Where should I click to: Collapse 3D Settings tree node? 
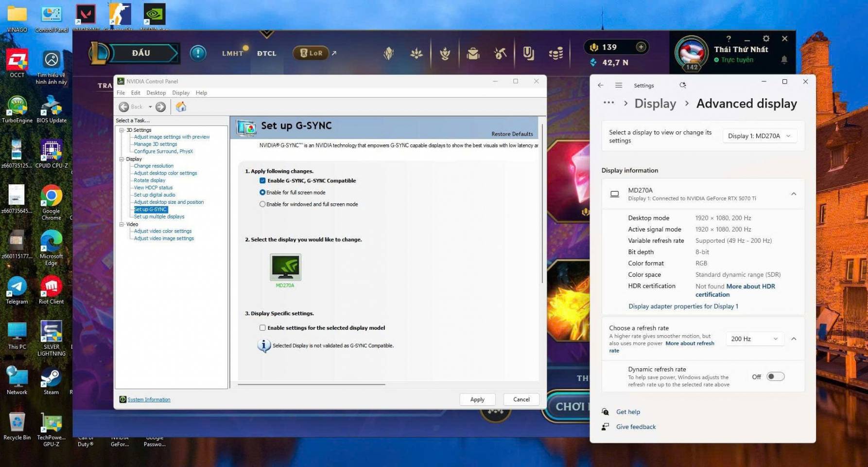pyautogui.click(x=122, y=130)
